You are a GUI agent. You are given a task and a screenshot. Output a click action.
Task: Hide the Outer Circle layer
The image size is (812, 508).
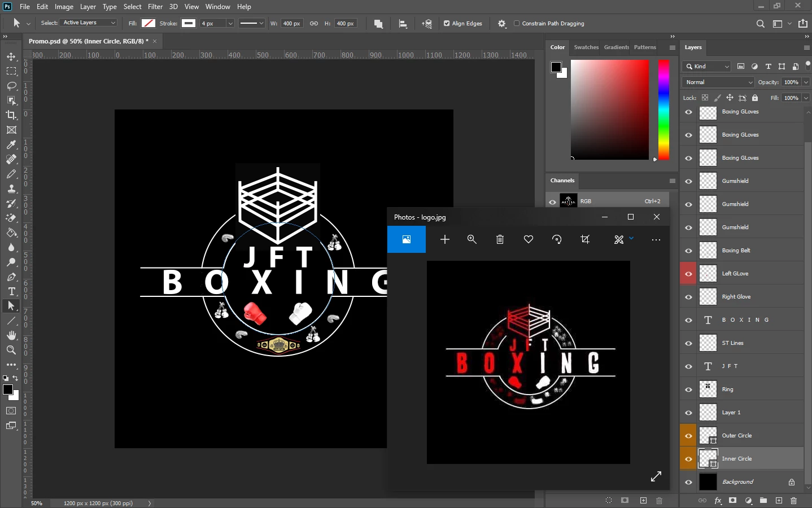(x=688, y=436)
